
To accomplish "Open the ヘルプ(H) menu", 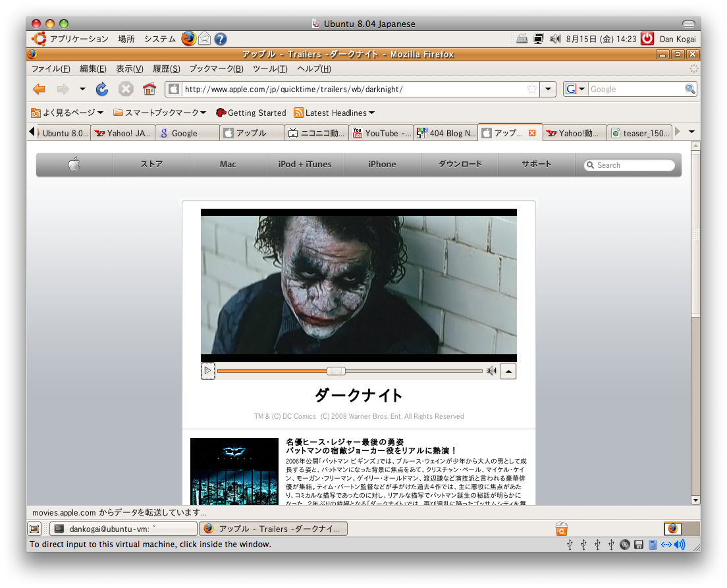I will (x=314, y=68).
